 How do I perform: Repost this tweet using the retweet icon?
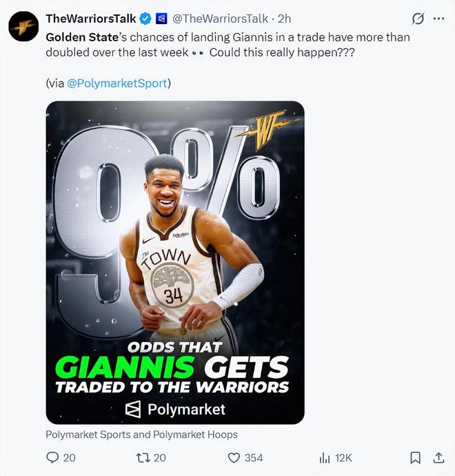[141, 457]
